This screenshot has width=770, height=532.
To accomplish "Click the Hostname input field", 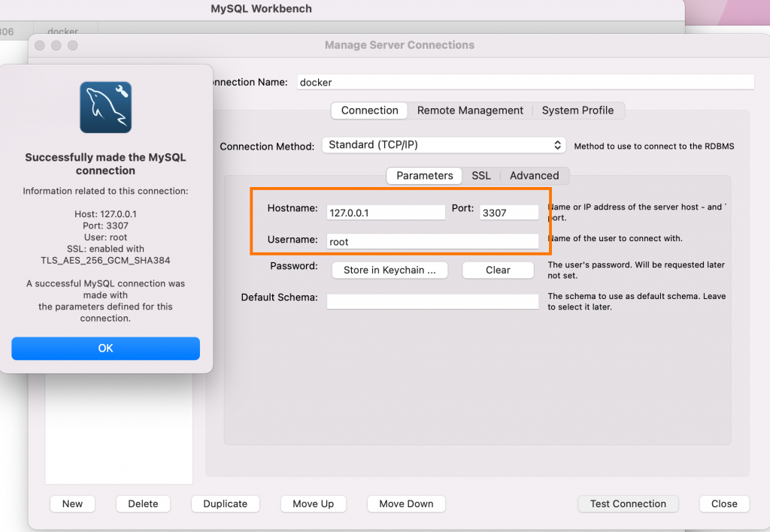I will 386,213.
